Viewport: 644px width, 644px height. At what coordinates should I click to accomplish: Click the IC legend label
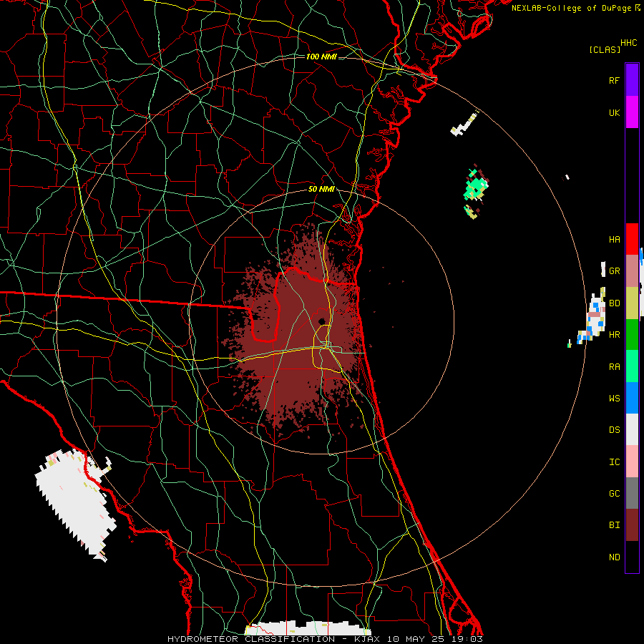pos(614,462)
